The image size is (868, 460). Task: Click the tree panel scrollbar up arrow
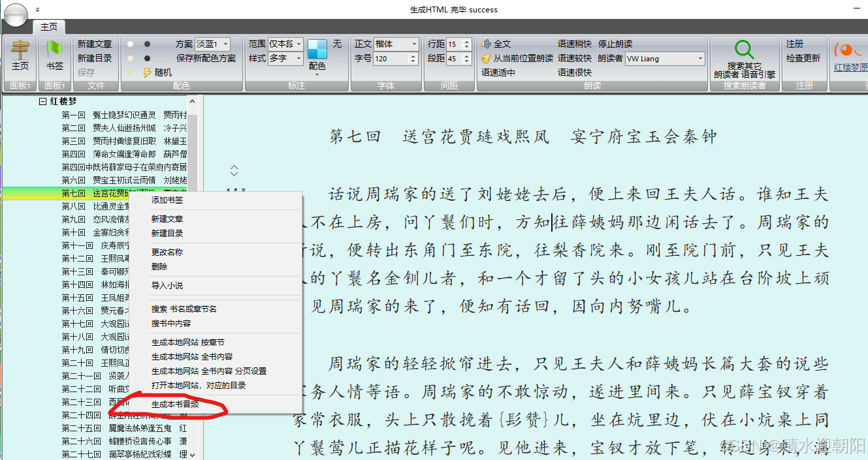pyautogui.click(x=192, y=101)
